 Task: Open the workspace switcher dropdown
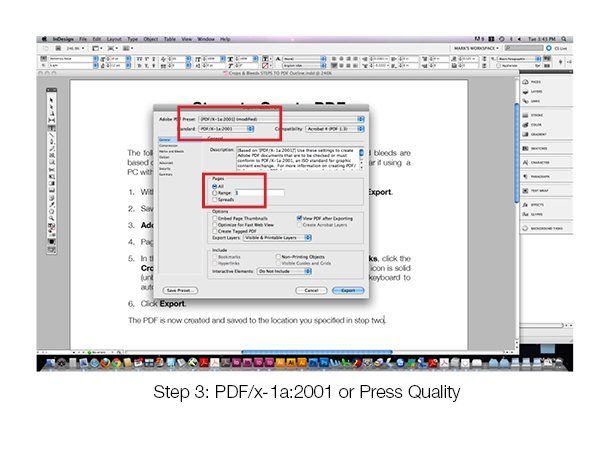[476, 48]
